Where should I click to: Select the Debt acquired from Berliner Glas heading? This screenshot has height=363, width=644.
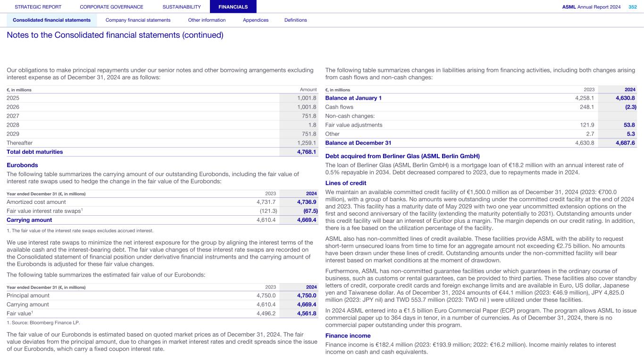pos(402,156)
